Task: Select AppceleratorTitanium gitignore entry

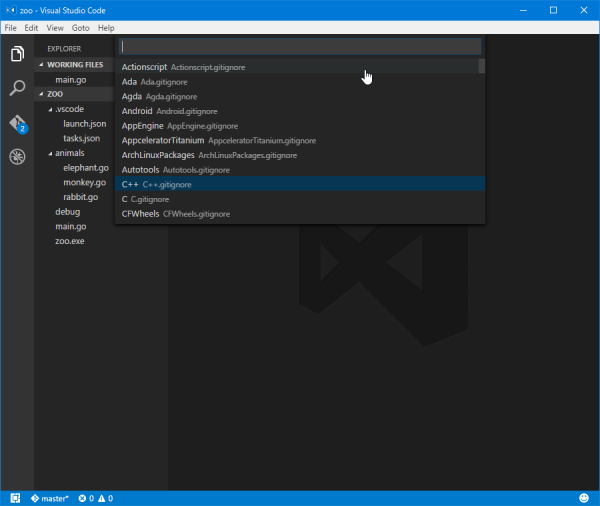Action: coord(300,140)
